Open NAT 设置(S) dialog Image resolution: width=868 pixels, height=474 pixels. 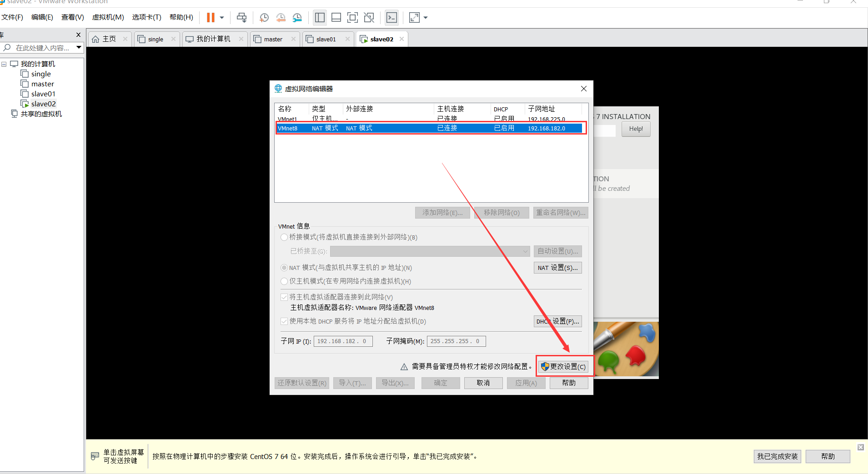(557, 268)
